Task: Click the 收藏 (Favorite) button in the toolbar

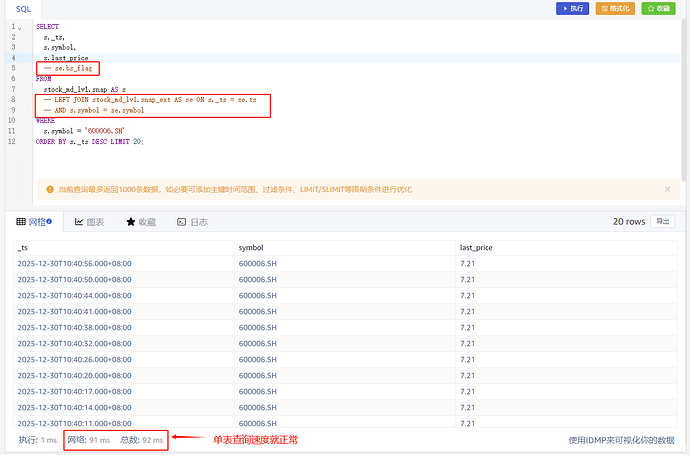Action: pyautogui.click(x=657, y=8)
